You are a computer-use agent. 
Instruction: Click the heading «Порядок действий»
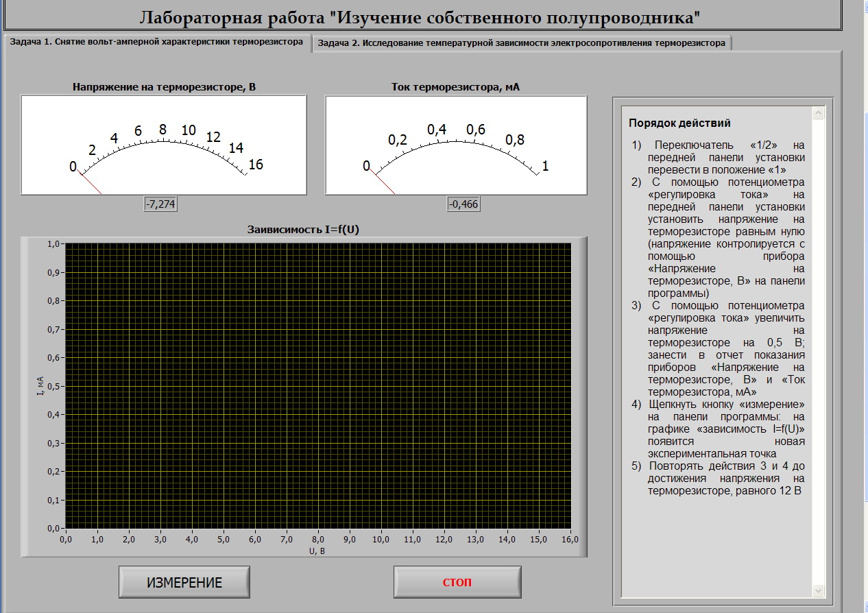[679, 123]
